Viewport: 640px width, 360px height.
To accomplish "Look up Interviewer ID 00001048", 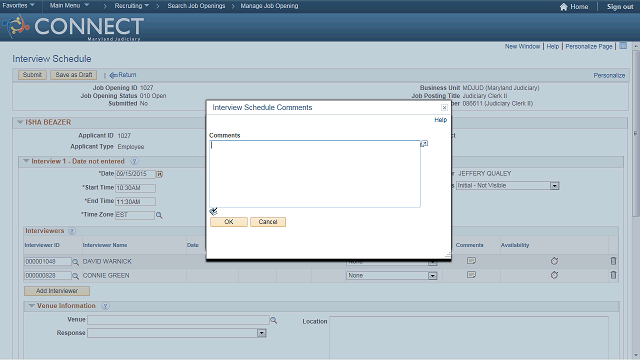I will point(75,262).
